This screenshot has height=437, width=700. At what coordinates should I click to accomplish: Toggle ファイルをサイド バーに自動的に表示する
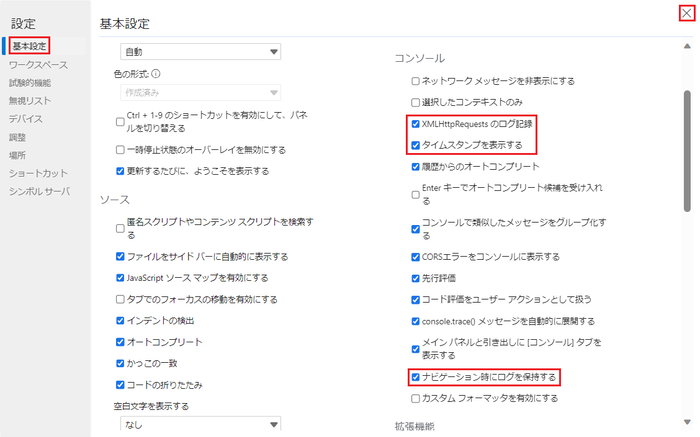pyautogui.click(x=120, y=256)
